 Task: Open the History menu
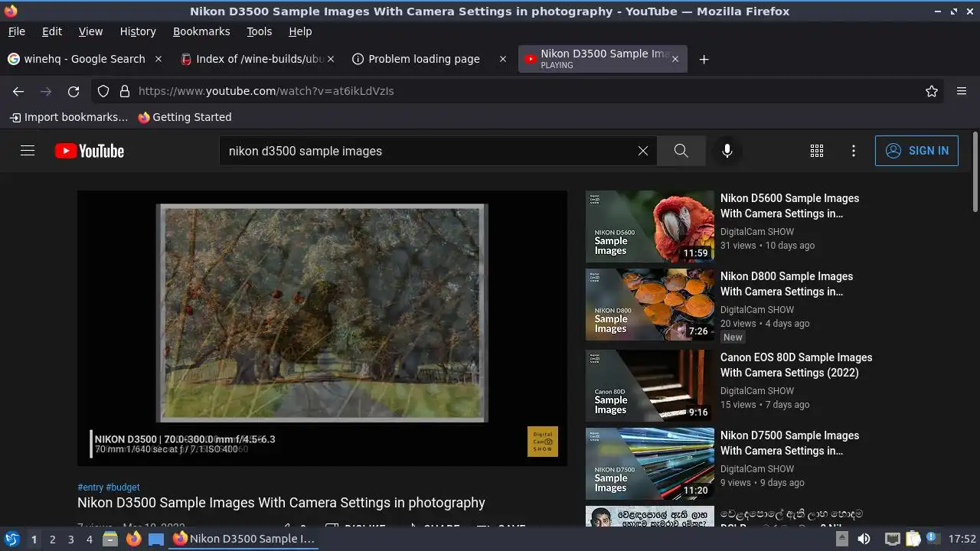[138, 31]
